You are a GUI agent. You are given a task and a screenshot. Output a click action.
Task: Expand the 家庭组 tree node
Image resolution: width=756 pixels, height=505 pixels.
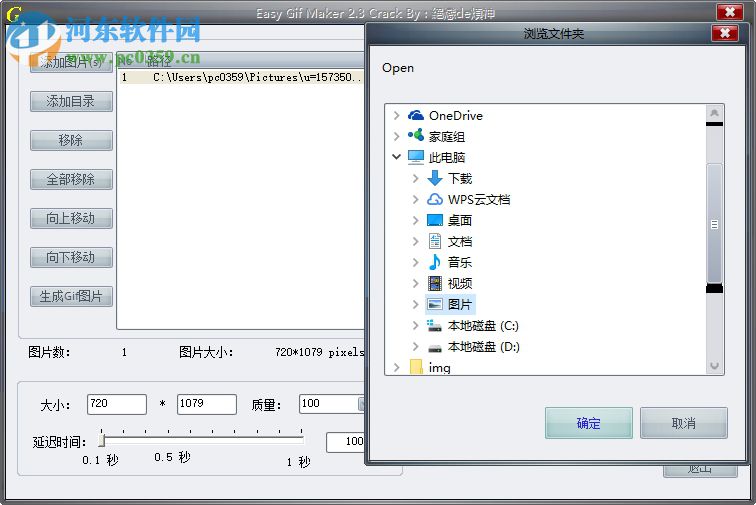396,136
